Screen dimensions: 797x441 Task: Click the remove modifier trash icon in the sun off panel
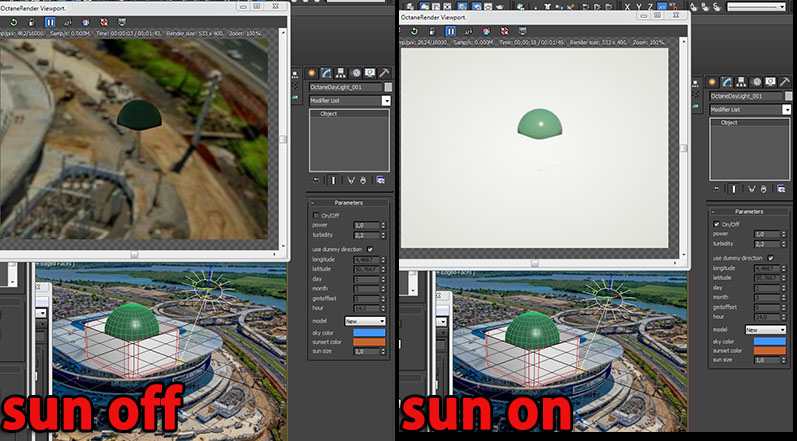pos(363,180)
